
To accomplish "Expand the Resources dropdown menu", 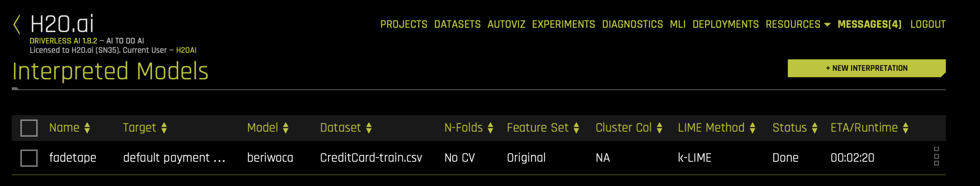I will tap(798, 24).
